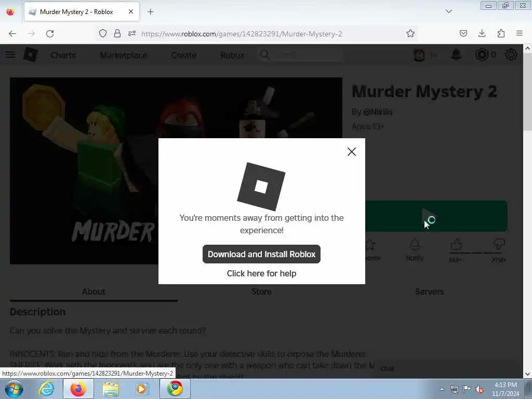This screenshot has height=399, width=532.
Task: Launch Google Chrome from taskbar
Action: coord(175,389)
